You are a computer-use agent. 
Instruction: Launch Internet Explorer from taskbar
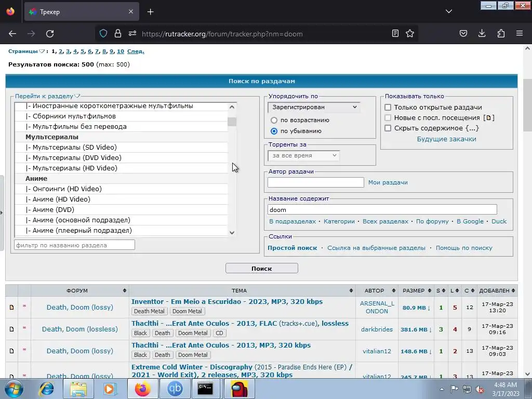(46, 389)
